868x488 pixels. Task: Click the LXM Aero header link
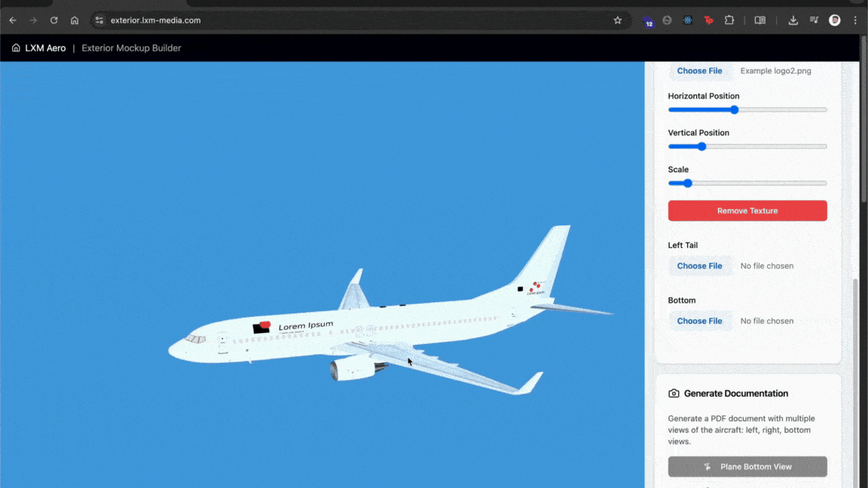(x=45, y=48)
